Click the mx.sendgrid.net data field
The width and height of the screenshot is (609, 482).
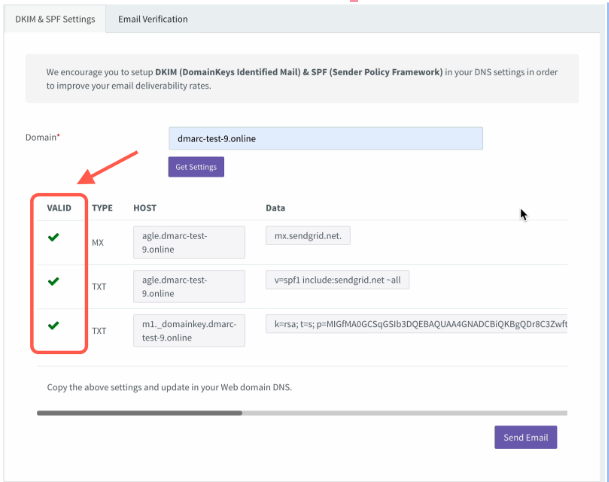click(x=308, y=235)
